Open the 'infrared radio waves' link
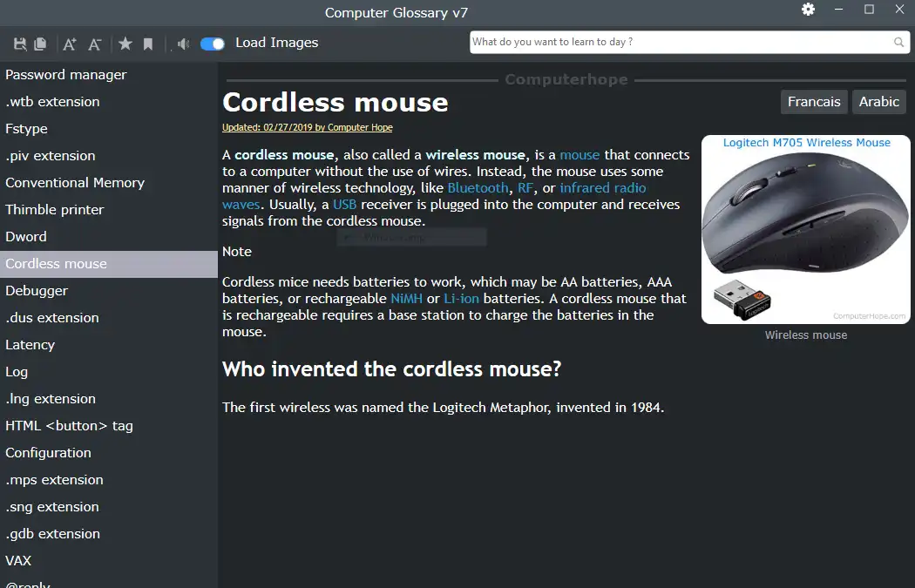Screen dimensions: 915x588 coord(603,188)
